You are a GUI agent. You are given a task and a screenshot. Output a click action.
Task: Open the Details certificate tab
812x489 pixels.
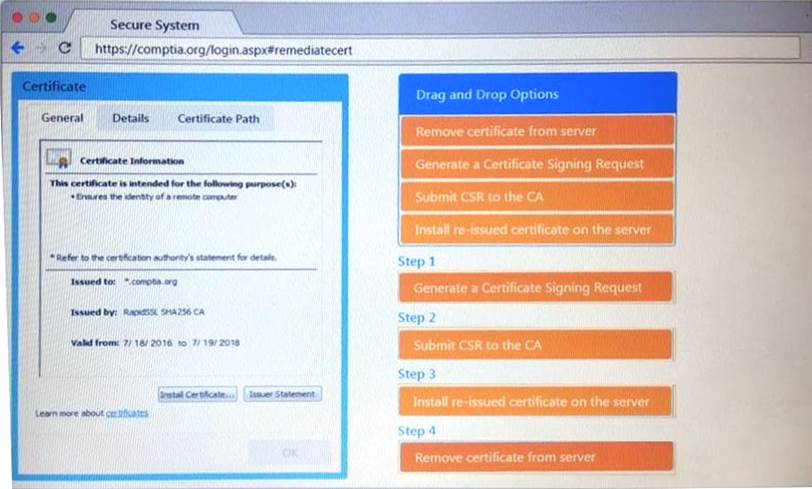click(x=130, y=118)
